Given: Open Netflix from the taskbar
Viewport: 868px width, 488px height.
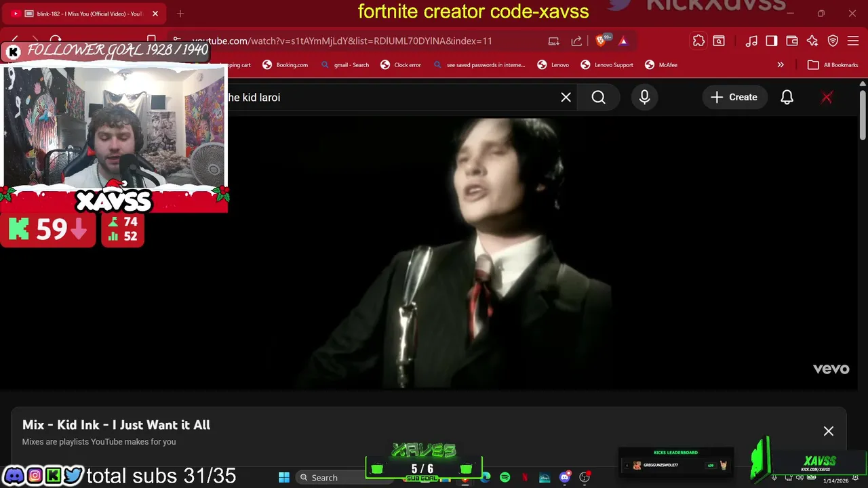Looking at the screenshot, I should tap(525, 478).
